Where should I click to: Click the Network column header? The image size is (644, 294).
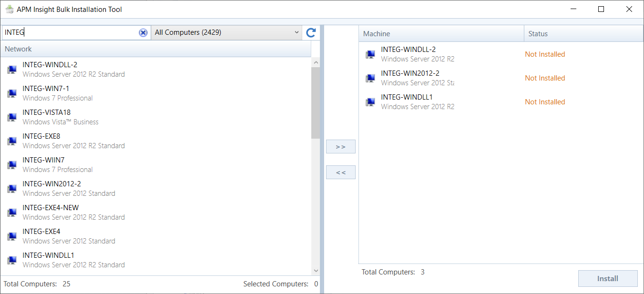click(155, 49)
